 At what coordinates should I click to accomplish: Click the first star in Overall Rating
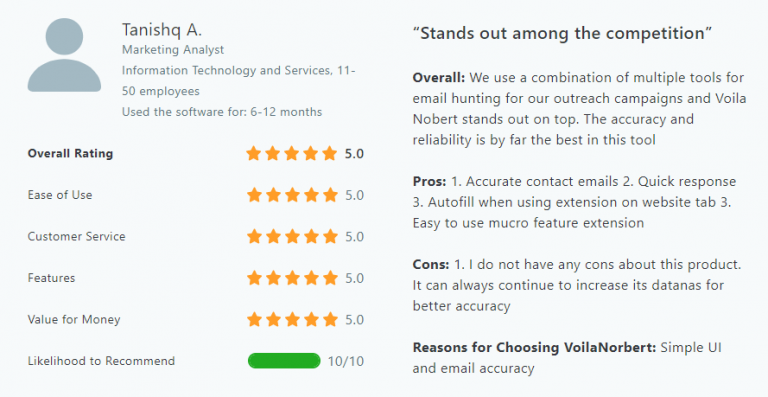click(254, 153)
